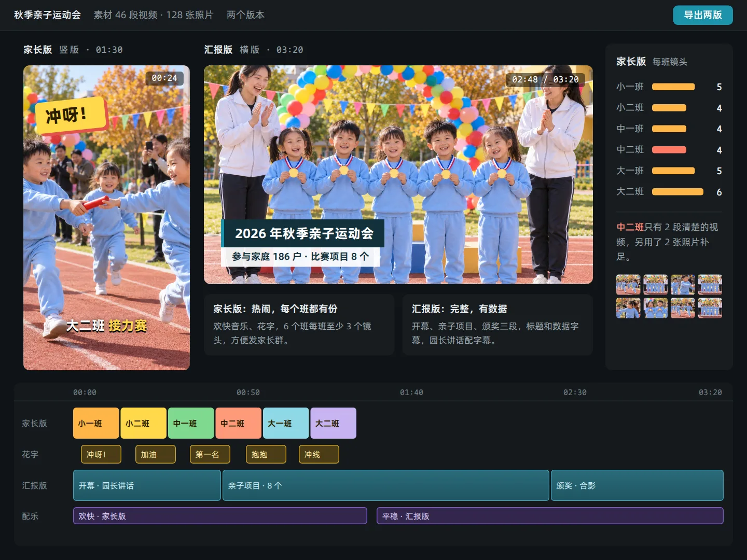Click the vertical 家长版 video preview
The height and width of the screenshot is (560, 747).
click(x=106, y=218)
